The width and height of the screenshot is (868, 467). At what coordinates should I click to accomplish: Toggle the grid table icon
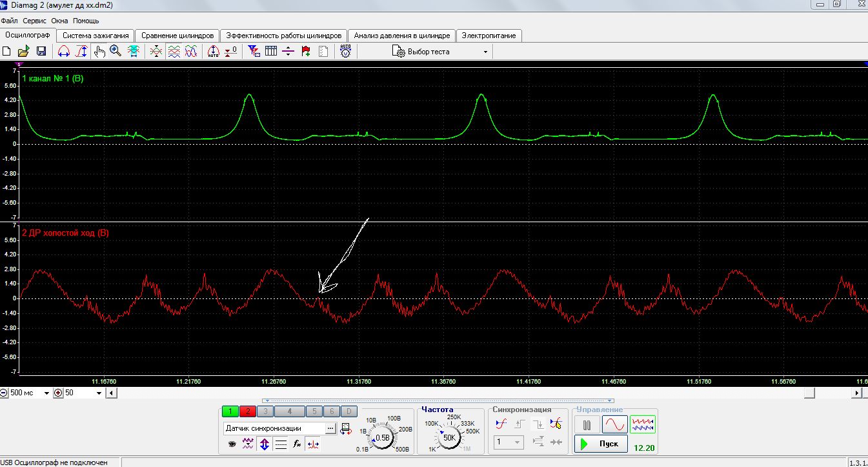point(271,52)
